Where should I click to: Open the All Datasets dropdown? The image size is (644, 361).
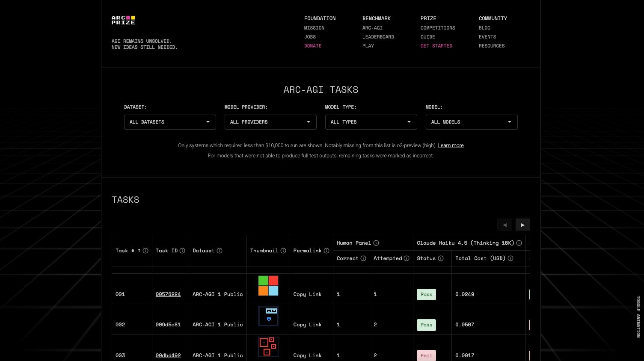[x=170, y=122]
